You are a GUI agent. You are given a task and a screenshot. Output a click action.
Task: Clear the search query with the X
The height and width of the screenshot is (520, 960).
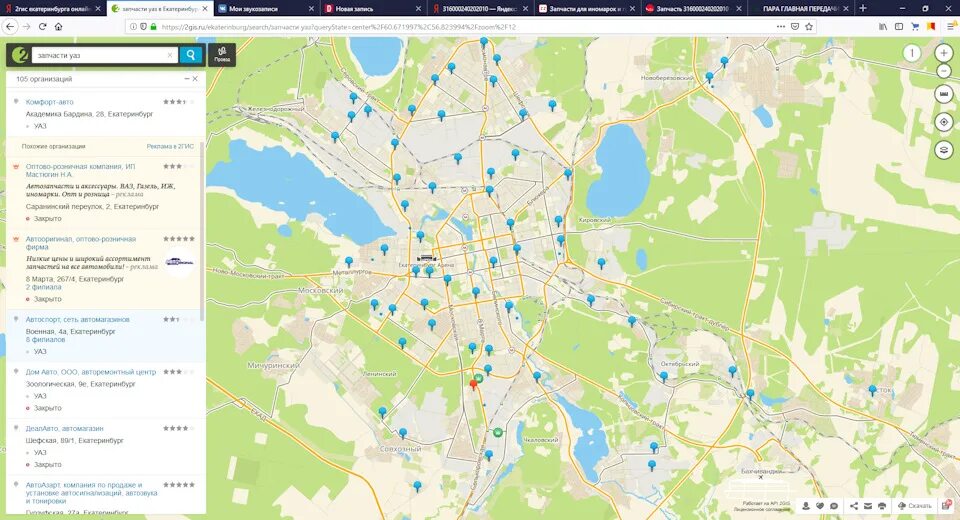[170, 55]
